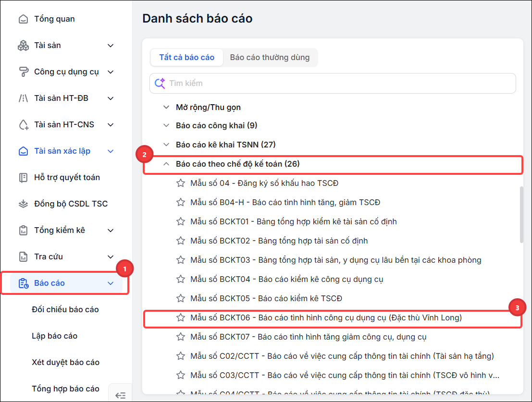
Task: Click the Báo cáo report icon
Action: (24, 283)
